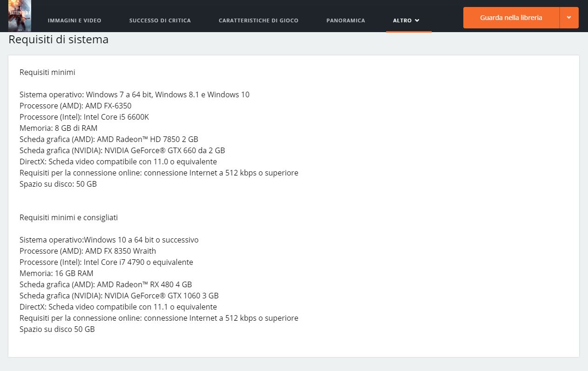Expand the Altro dropdown menu
Viewport: 588px width, 371px height.
click(406, 20)
